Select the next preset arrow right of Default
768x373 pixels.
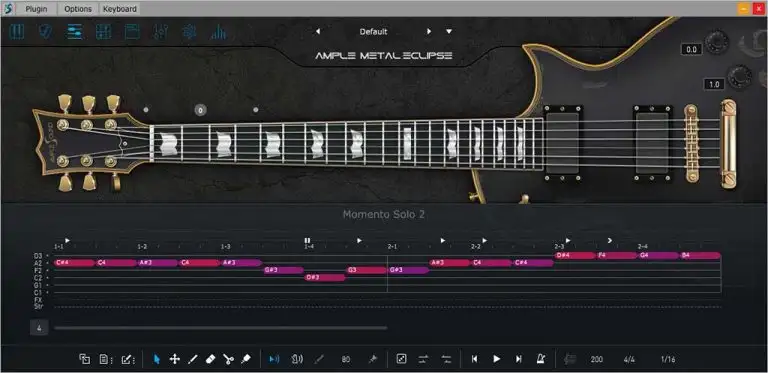429,31
